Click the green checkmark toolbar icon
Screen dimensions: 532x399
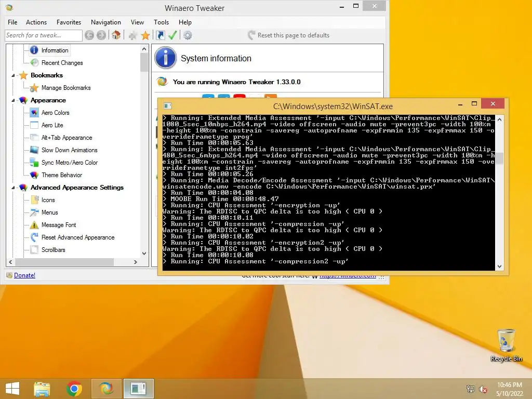coord(172,35)
